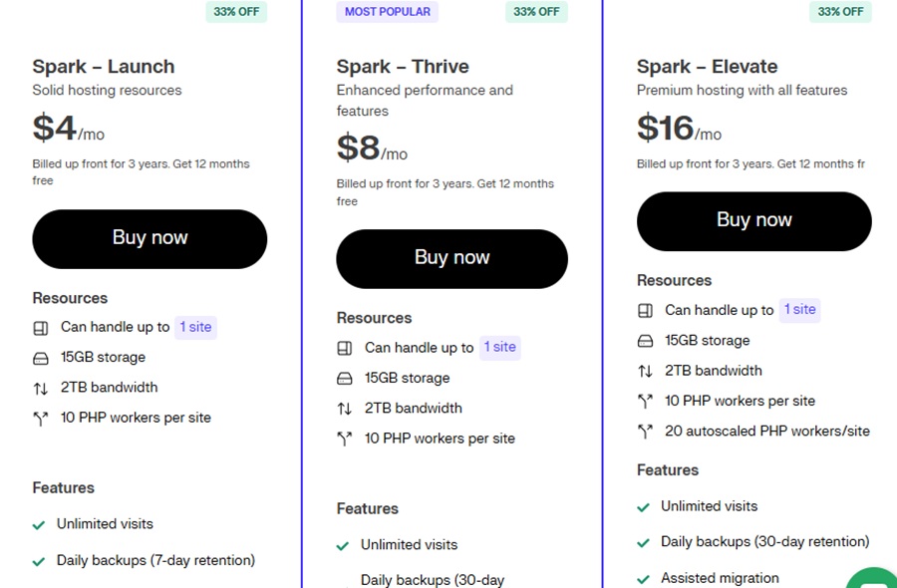Click the site icon beside Can handle up to in Thrive

(344, 348)
